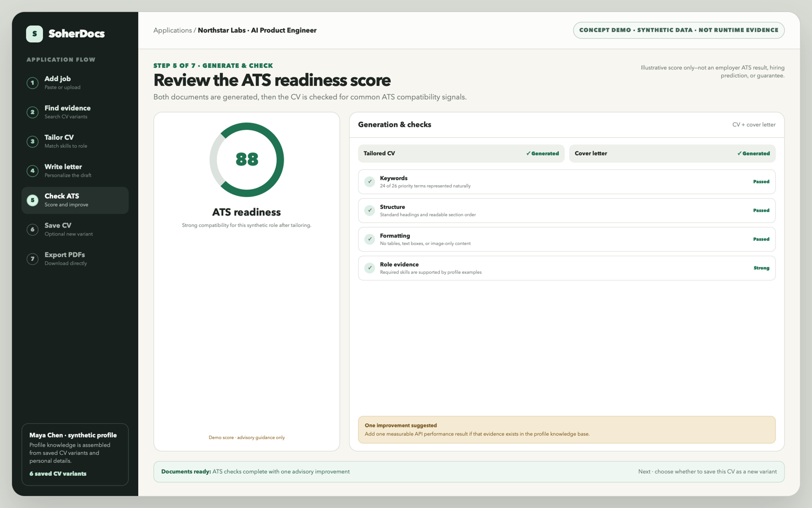Click the ATS readiness title
The height and width of the screenshot is (508, 812).
tap(246, 212)
